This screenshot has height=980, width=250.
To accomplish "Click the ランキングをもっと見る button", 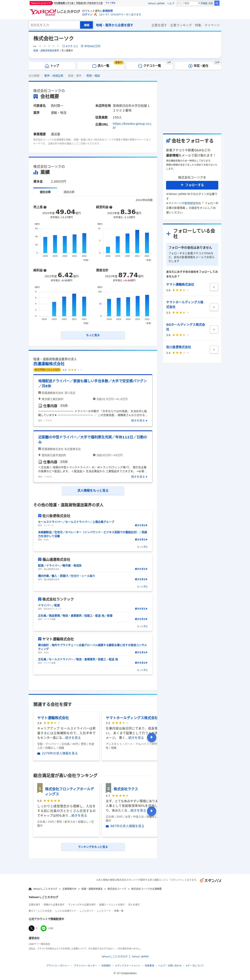I will point(93,847).
